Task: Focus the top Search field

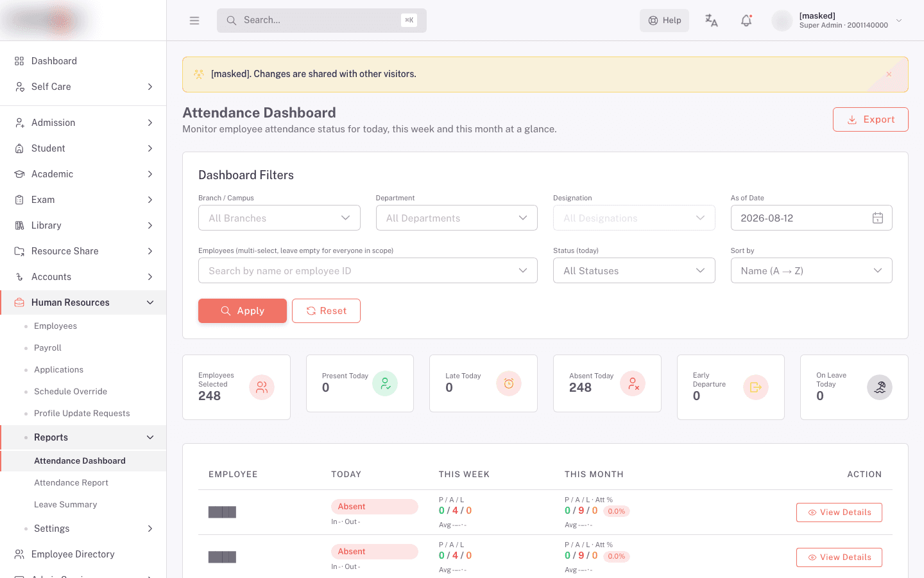Action: 321,21
